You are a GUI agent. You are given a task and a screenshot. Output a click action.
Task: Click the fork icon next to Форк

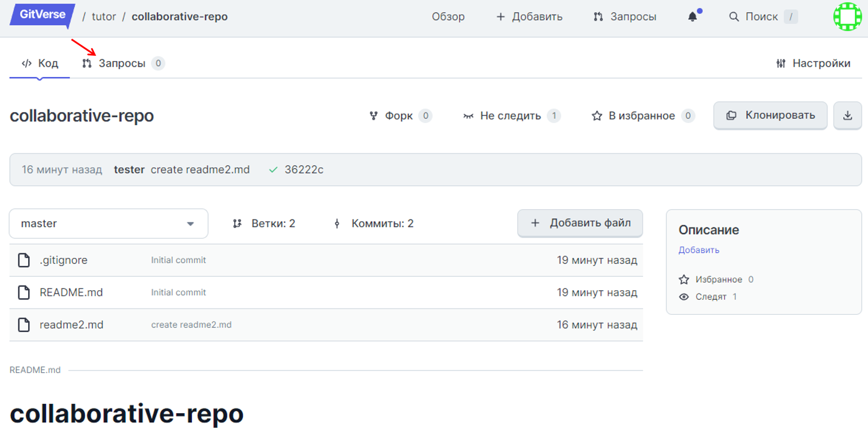373,115
